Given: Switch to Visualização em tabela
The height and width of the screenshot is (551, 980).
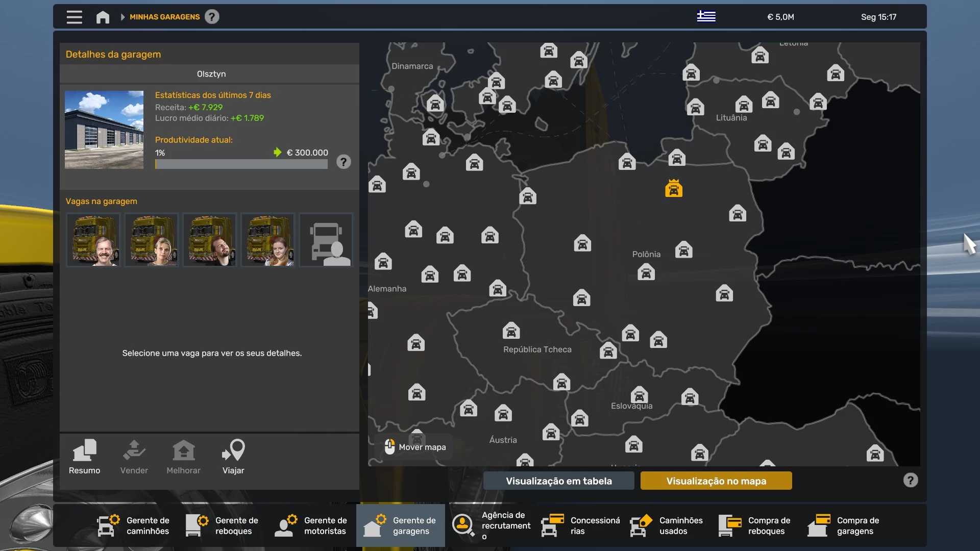Looking at the screenshot, I should [558, 481].
